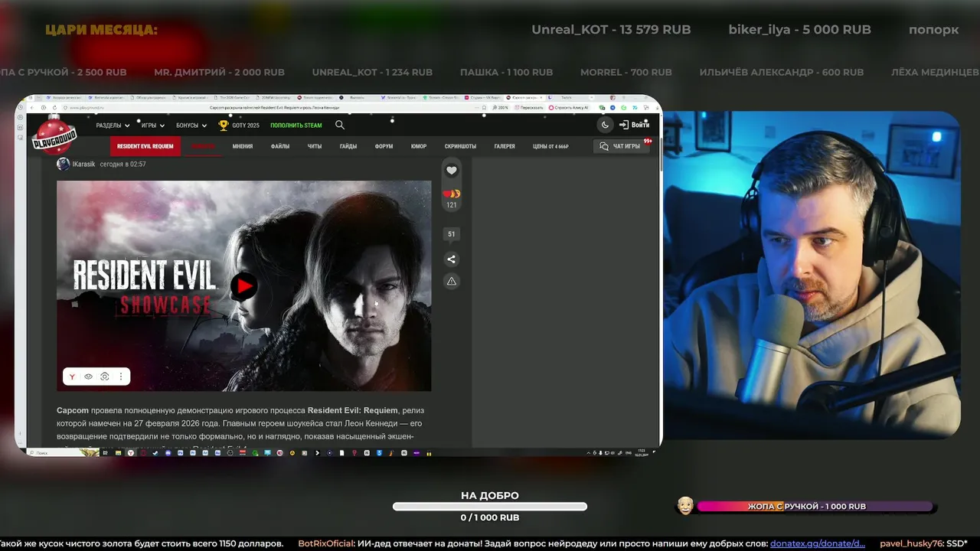
Task: Report the article via warning triangle icon
Action: [451, 282]
